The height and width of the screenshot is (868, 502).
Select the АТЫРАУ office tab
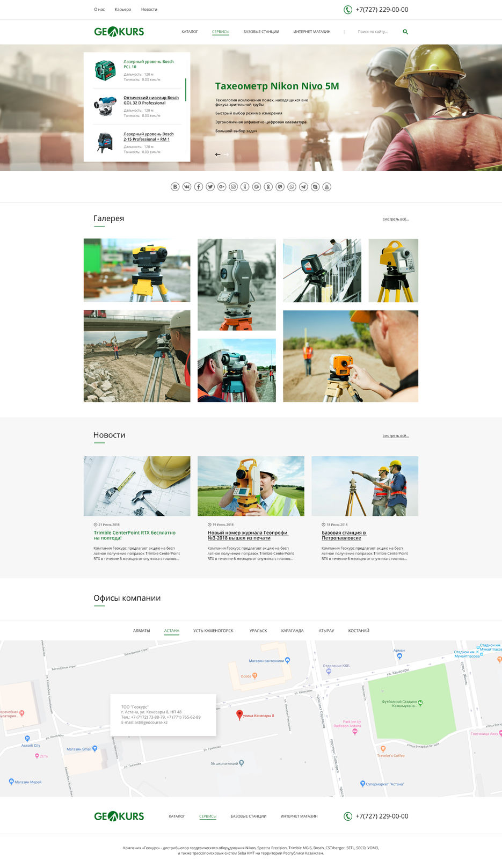(x=326, y=631)
